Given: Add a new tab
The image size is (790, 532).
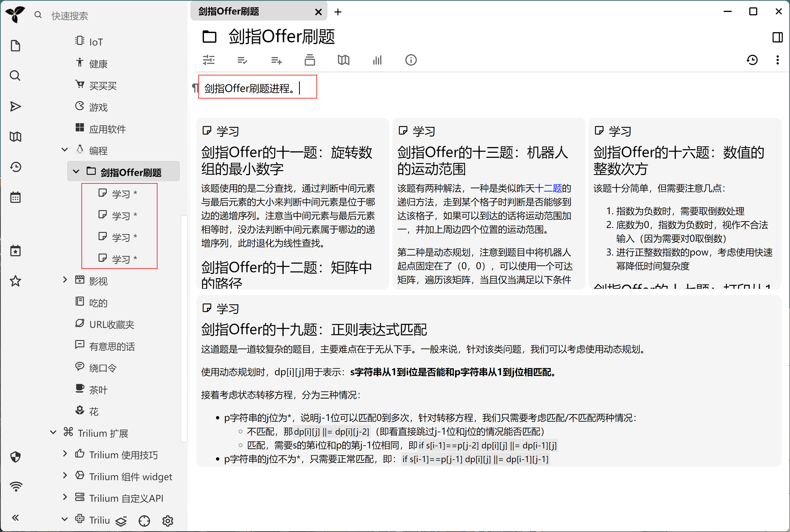Looking at the screenshot, I should (338, 12).
